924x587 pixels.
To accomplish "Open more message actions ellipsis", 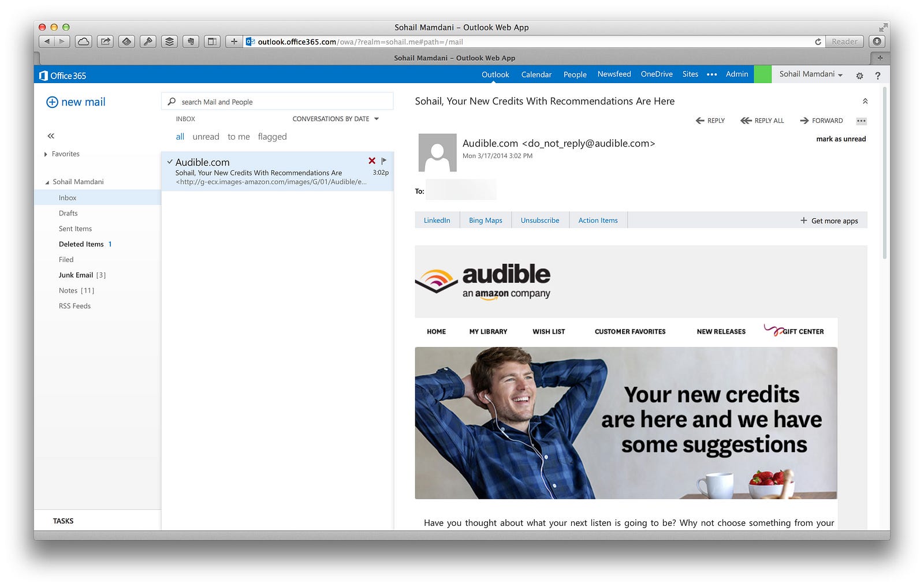I will 861,121.
